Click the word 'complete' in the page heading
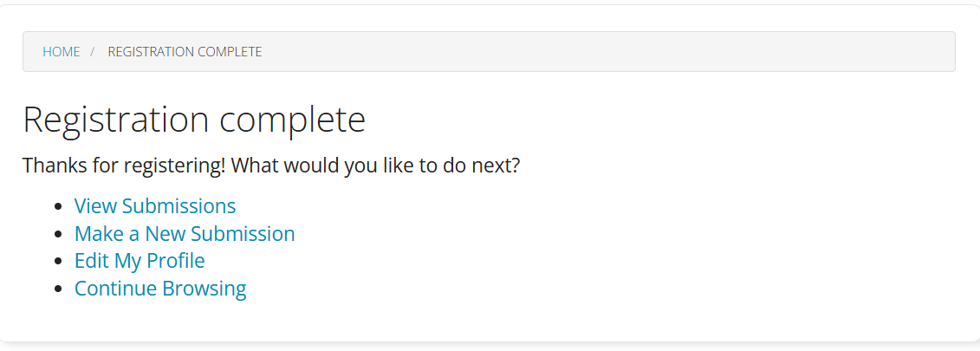This screenshot has height=351, width=980. 292,120
